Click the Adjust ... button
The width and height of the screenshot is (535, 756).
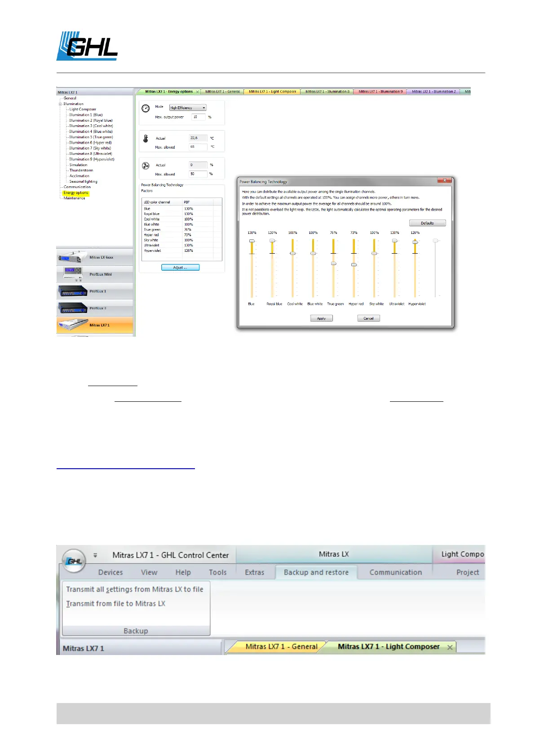click(180, 268)
